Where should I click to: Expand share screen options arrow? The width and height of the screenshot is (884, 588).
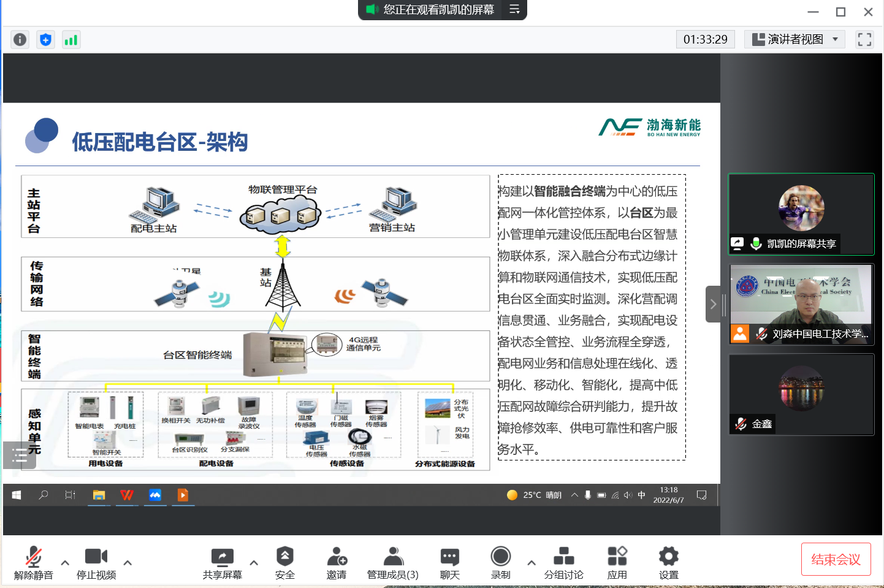[x=254, y=562]
